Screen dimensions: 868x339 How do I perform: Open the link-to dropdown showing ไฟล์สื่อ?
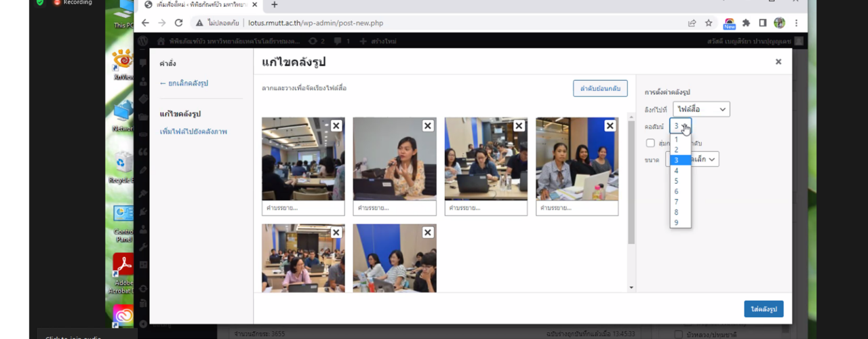pyautogui.click(x=701, y=109)
